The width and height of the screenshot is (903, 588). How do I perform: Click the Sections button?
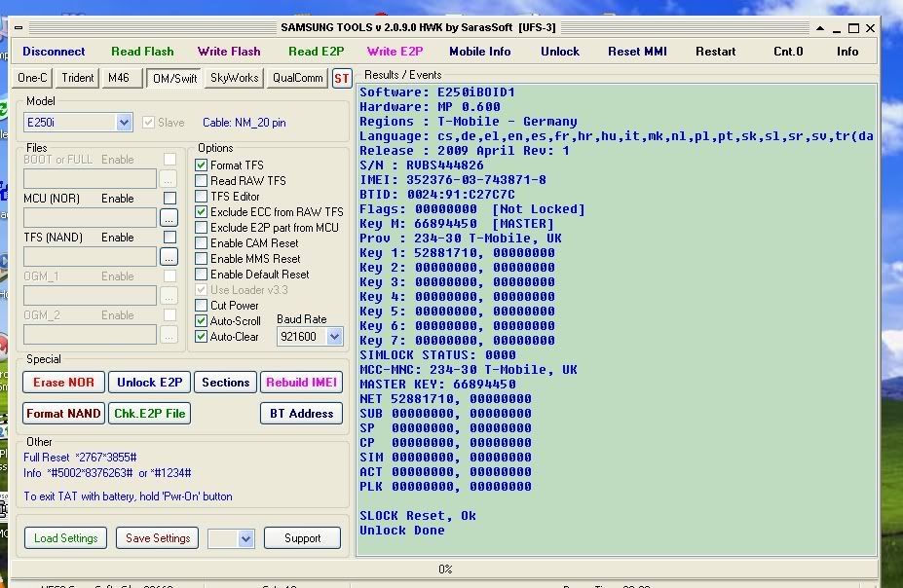coord(225,382)
